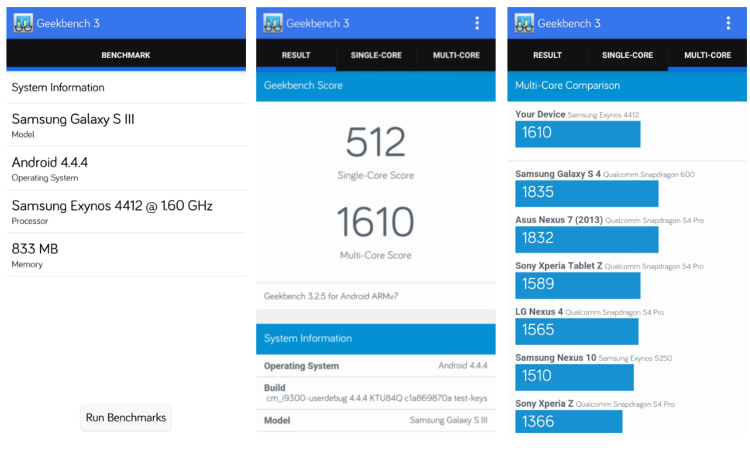Tap 833 MB memory row

coord(126,255)
